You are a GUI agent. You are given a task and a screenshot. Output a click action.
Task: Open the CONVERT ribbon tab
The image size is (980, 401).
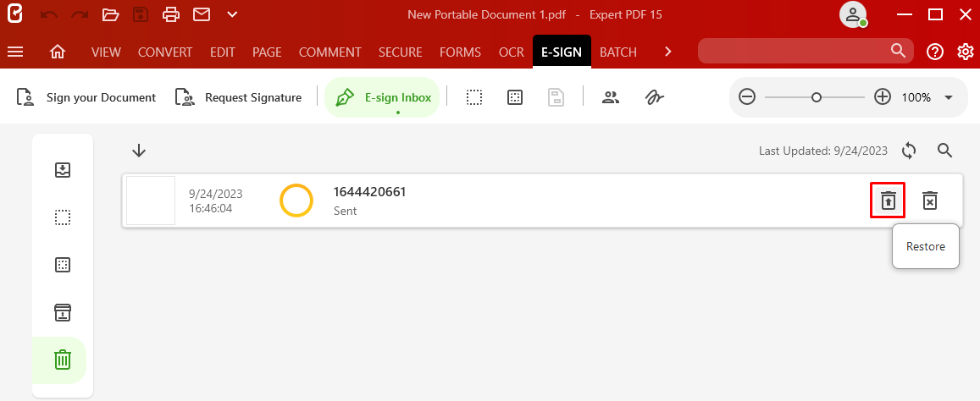click(x=165, y=52)
